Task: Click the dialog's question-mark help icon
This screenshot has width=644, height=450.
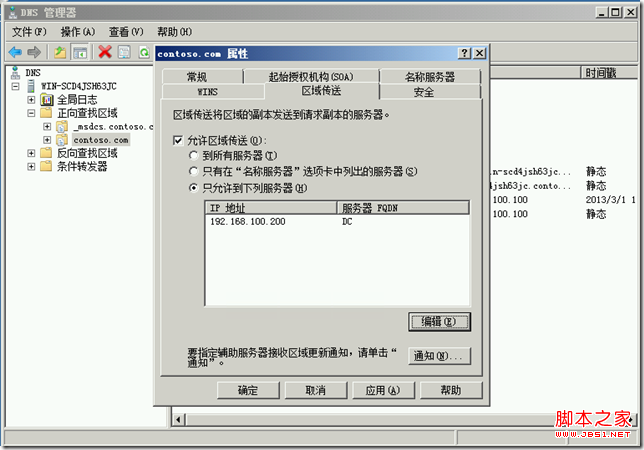Action: click(465, 53)
